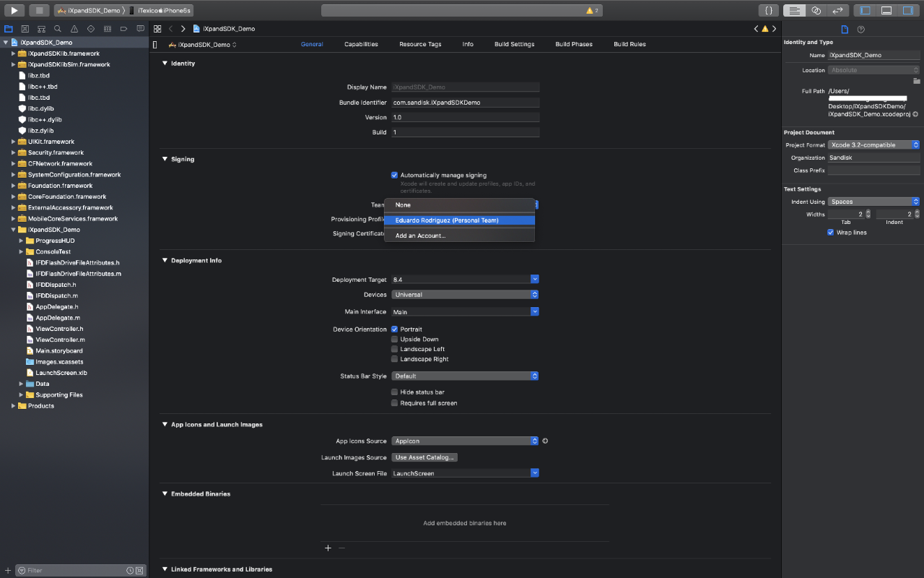Viewport: 924px width, 578px height.
Task: Switch to the version editor
Action: 837,11
